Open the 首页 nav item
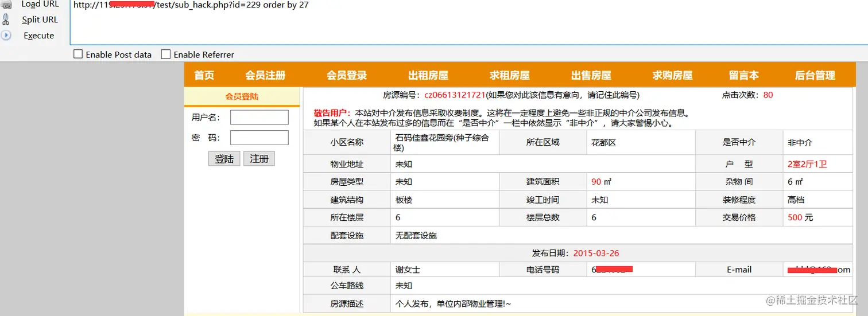868x316 pixels. (x=204, y=75)
